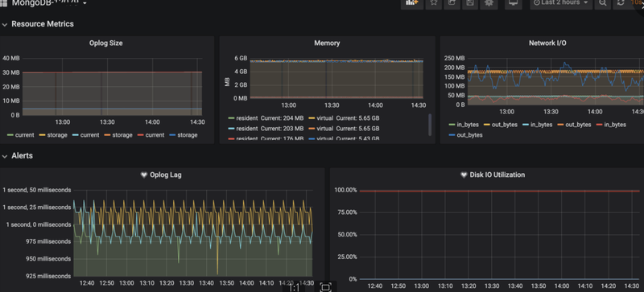This screenshot has height=292, width=644.
Task: Click blue color swatch of out_bytes in Network legend
Action: click(x=452, y=135)
